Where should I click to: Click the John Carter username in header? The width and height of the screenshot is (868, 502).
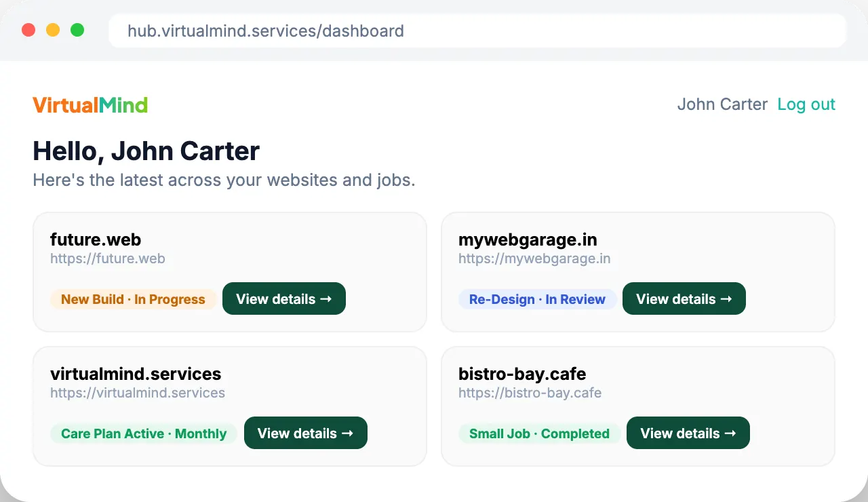722,104
